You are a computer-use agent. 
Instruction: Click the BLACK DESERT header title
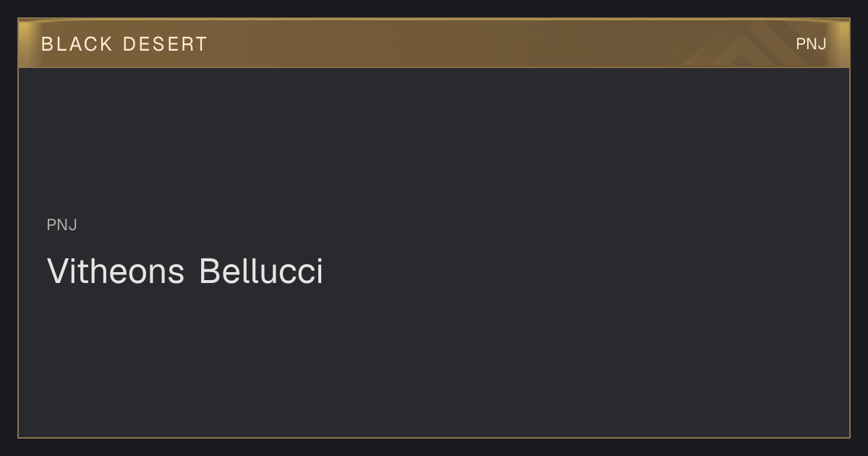[x=124, y=44]
